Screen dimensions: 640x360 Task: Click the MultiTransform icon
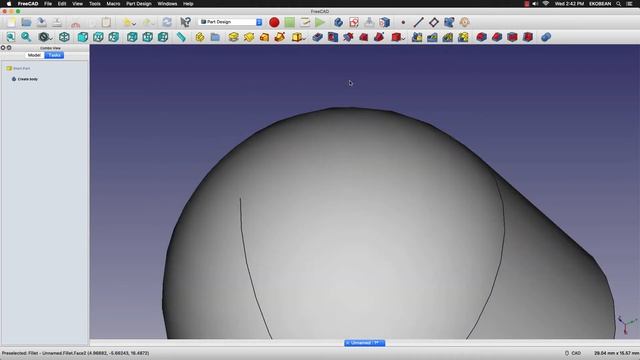[x=463, y=37]
